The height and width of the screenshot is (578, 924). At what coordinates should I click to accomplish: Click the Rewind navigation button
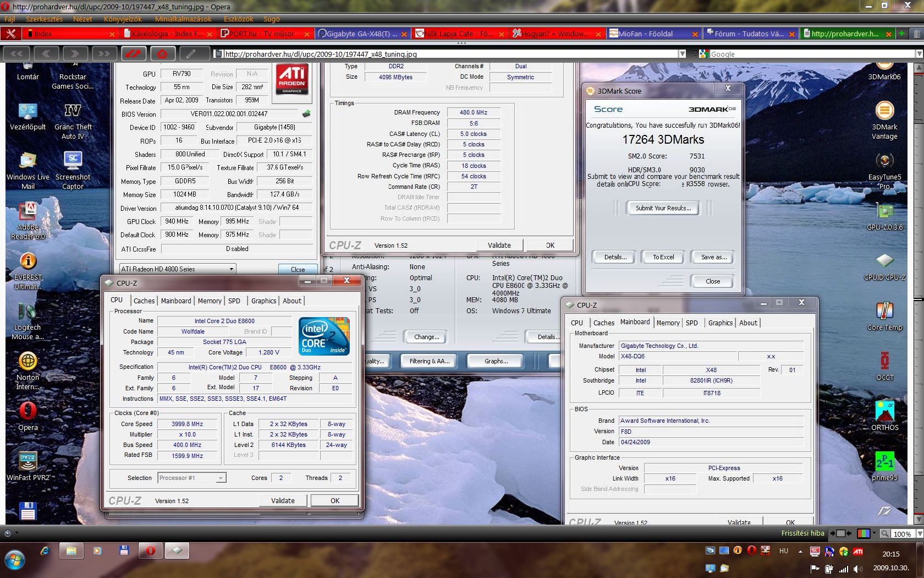(x=17, y=53)
